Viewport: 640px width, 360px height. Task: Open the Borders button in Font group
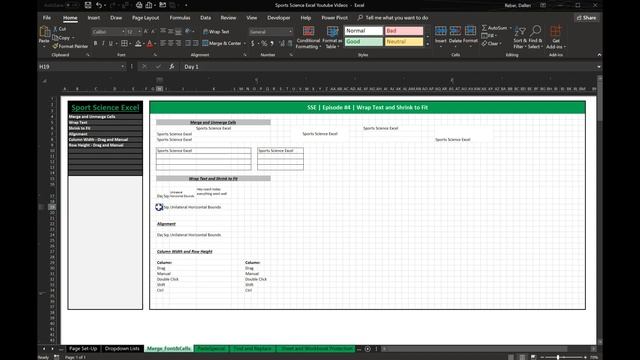click(x=124, y=43)
